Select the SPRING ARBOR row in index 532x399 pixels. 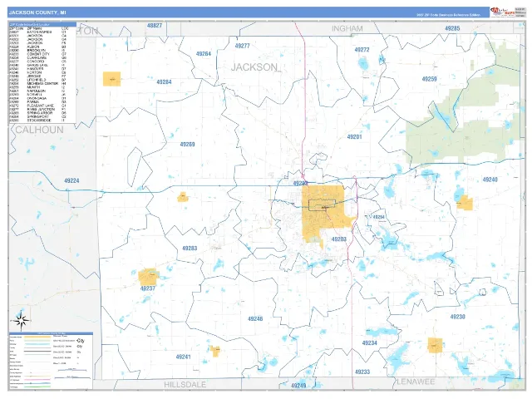pyautogui.click(x=39, y=113)
